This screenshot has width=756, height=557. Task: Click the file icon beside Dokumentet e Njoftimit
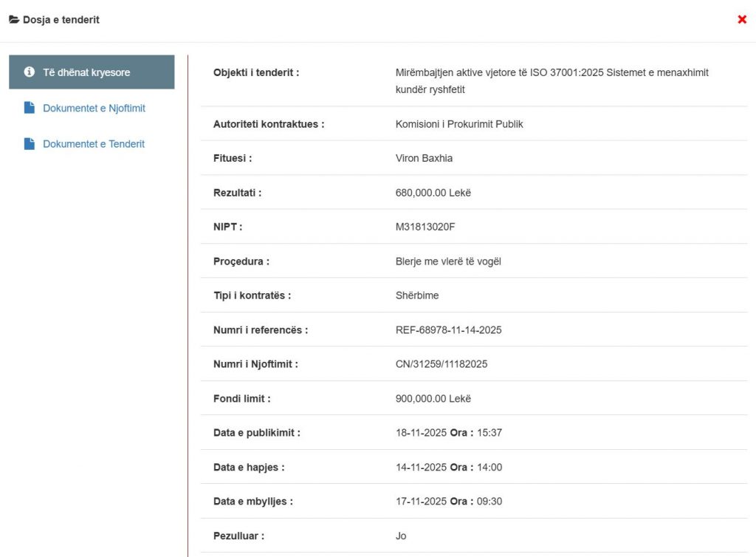coord(30,109)
